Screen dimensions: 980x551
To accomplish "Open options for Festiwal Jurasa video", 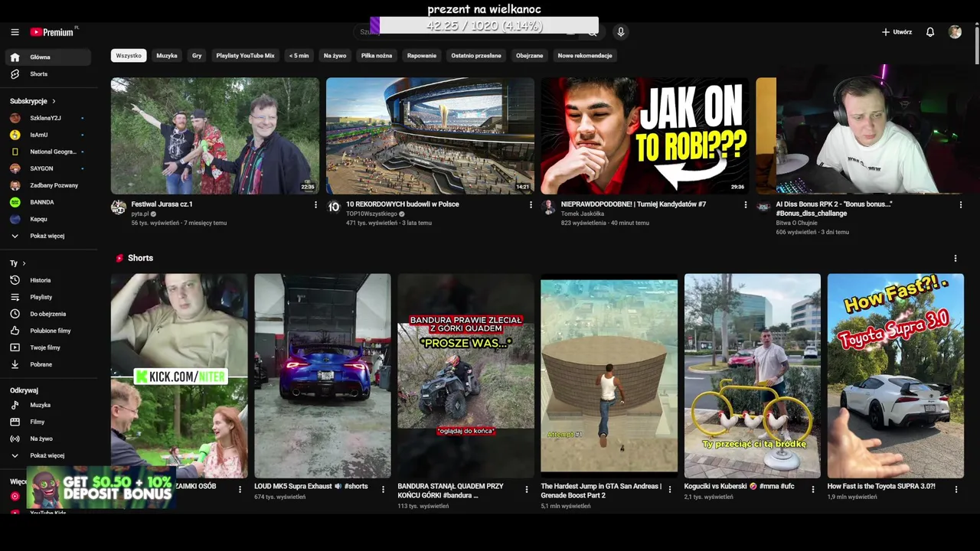I will click(315, 205).
